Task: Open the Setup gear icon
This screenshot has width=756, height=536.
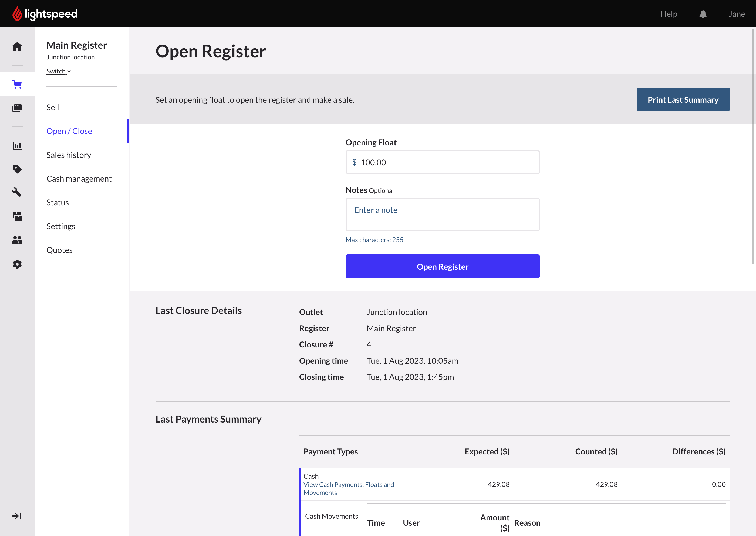Action: tap(17, 264)
